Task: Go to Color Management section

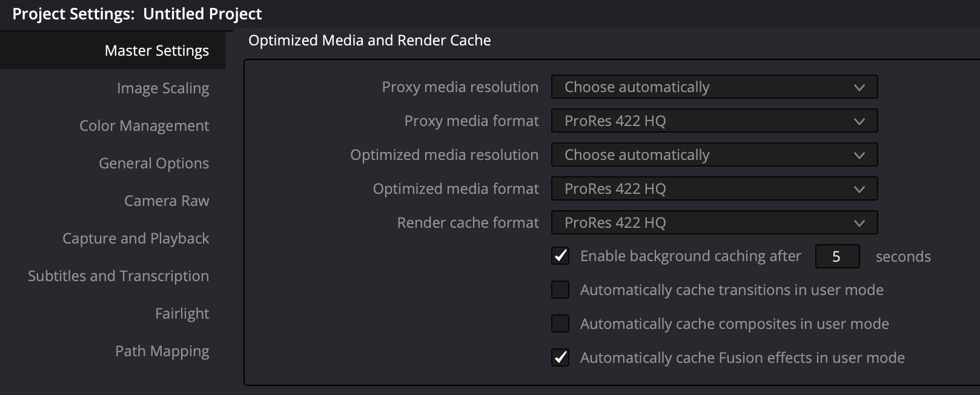Action: pos(144,125)
